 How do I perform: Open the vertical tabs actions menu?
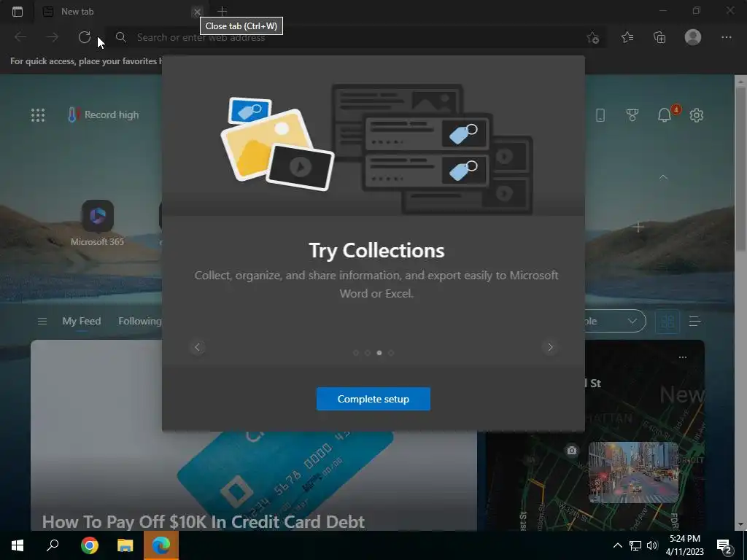point(18,12)
